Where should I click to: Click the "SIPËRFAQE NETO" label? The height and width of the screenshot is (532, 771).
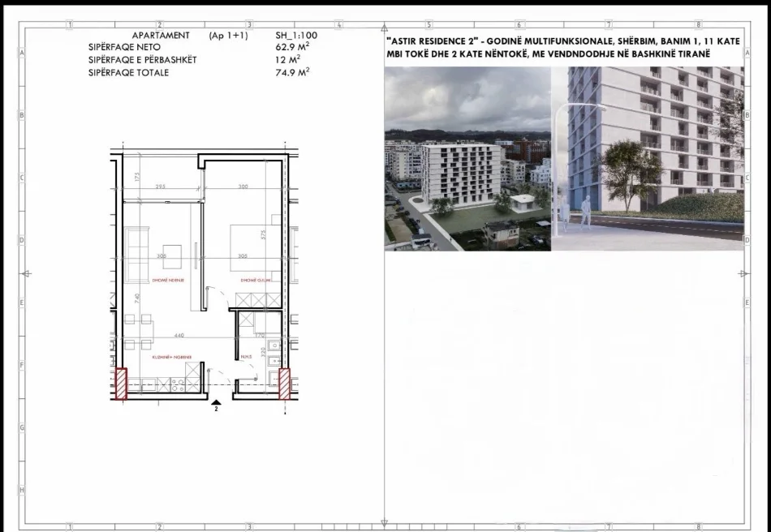[x=124, y=47]
